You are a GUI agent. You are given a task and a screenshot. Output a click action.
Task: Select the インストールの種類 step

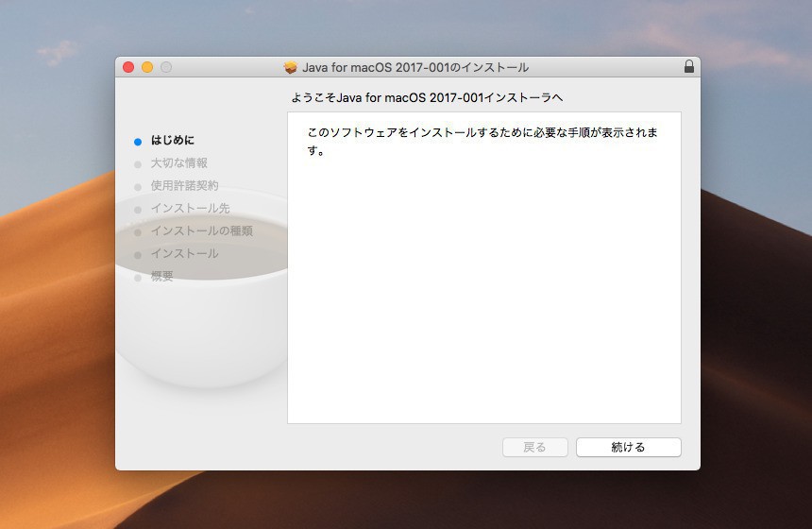[x=201, y=230]
